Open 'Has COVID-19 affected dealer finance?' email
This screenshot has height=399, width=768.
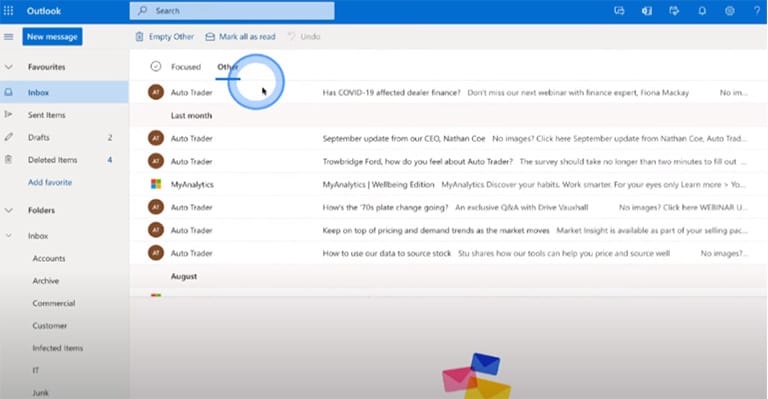point(448,92)
